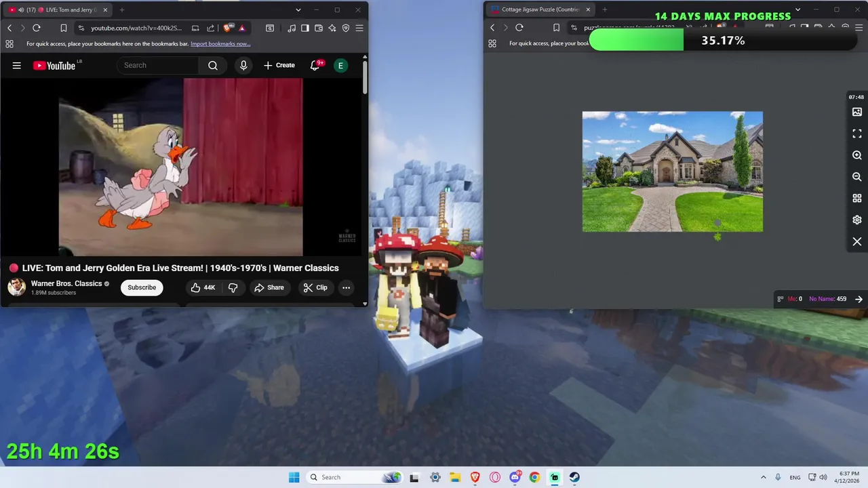Open more actions three-dot menu under video
The width and height of the screenshot is (868, 488).
click(346, 287)
